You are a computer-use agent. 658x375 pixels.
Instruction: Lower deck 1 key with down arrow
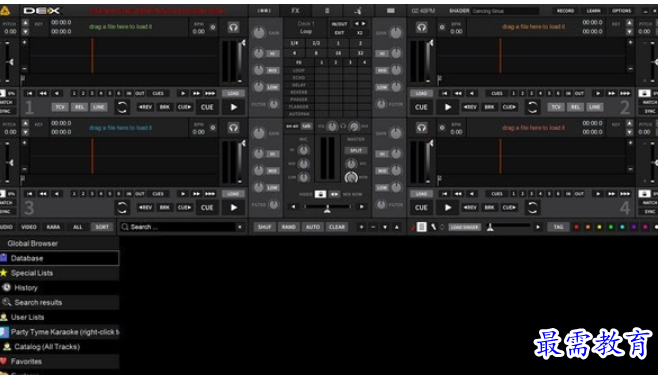pos(25,31)
